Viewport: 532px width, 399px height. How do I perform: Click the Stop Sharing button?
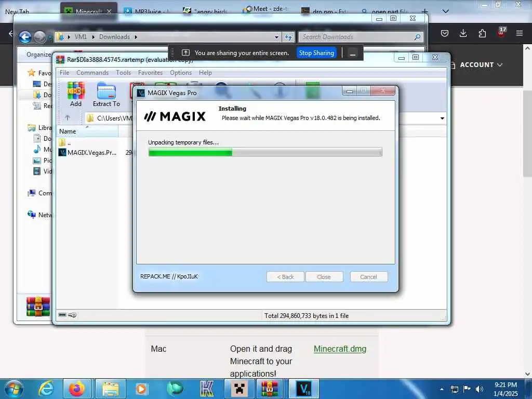316,53
